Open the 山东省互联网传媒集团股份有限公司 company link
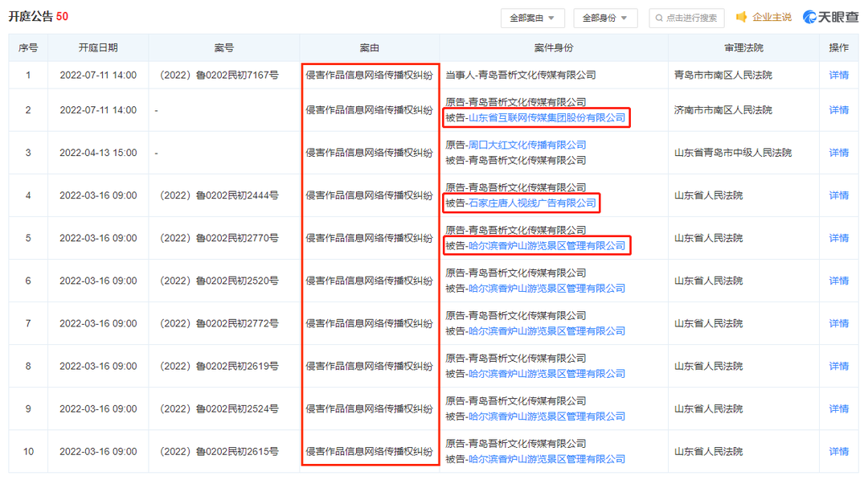Image resolution: width=868 pixels, height=480 pixels. pyautogui.click(x=547, y=118)
